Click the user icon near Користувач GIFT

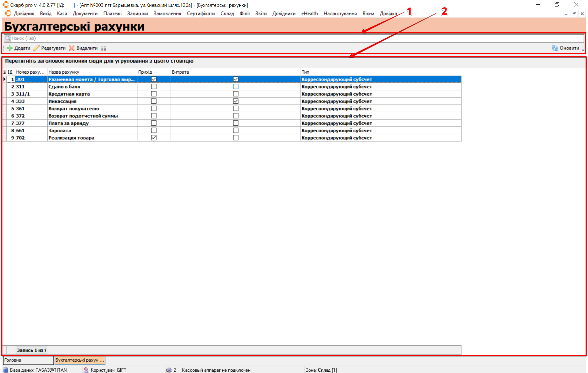coord(86,370)
